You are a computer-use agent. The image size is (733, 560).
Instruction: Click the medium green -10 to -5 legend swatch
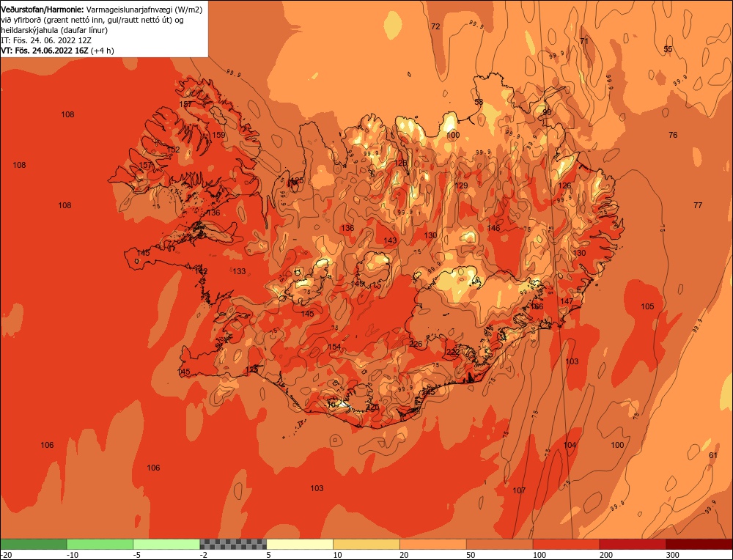100,544
